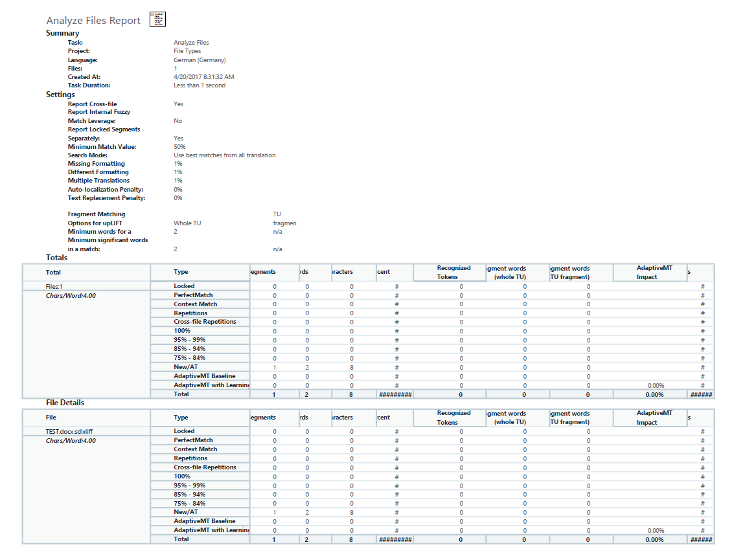The width and height of the screenshot is (732, 560).
Task: Click the Analyze Files Report title
Action: click(93, 21)
